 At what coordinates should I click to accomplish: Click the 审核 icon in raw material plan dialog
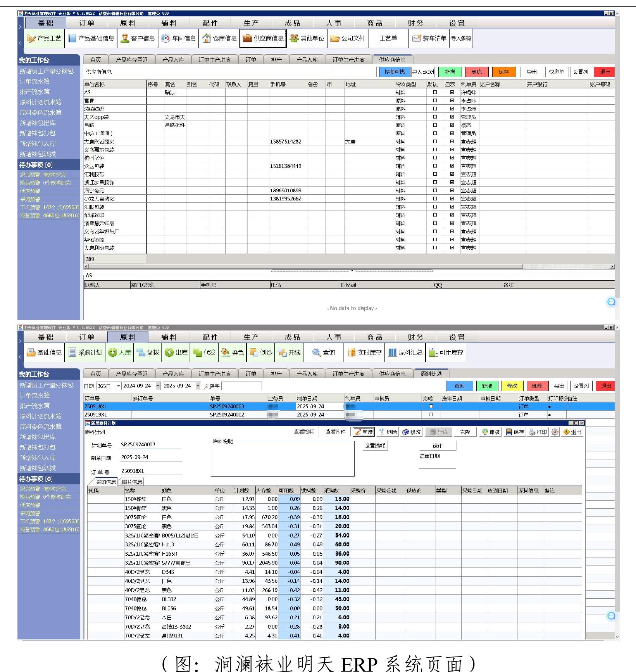coord(491,432)
